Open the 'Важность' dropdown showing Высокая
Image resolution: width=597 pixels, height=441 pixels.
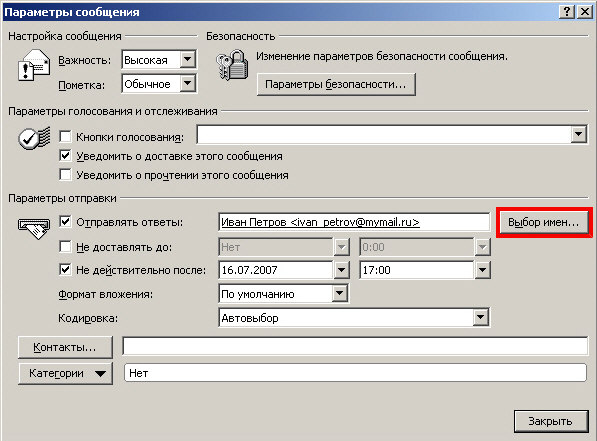[x=188, y=60]
